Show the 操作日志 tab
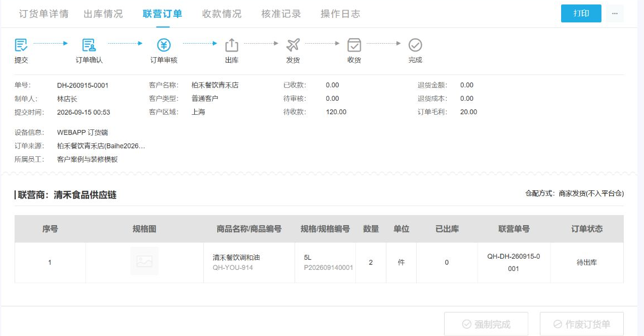Screen dimensions: 644x336 click(x=340, y=13)
